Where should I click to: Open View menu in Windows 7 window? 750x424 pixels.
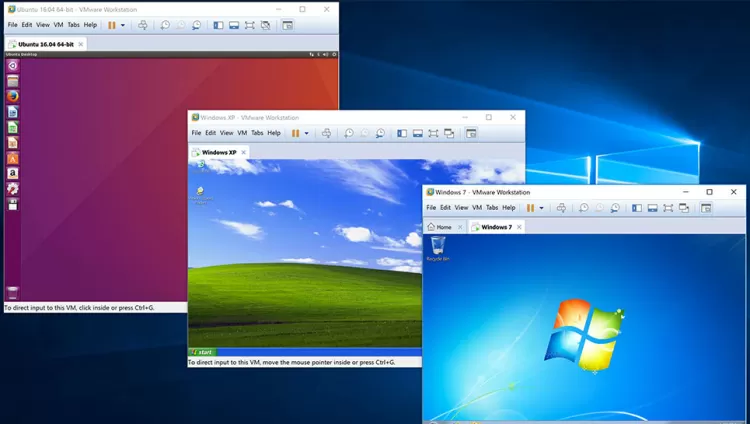click(461, 208)
